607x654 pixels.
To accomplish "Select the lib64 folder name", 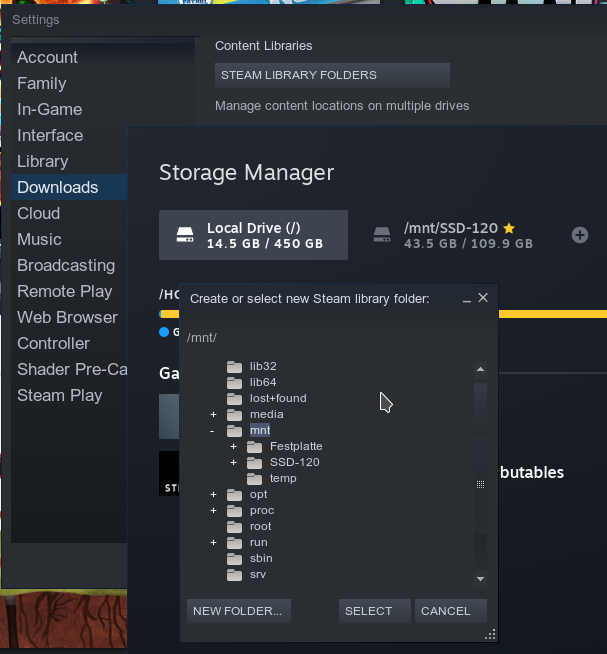I will pyautogui.click(x=263, y=382).
